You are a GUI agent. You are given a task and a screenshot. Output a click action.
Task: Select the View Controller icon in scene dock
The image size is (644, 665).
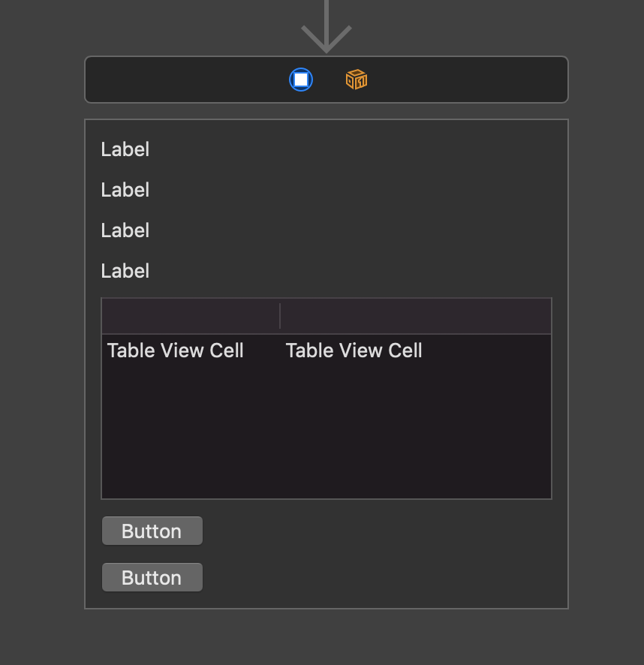pyautogui.click(x=301, y=79)
